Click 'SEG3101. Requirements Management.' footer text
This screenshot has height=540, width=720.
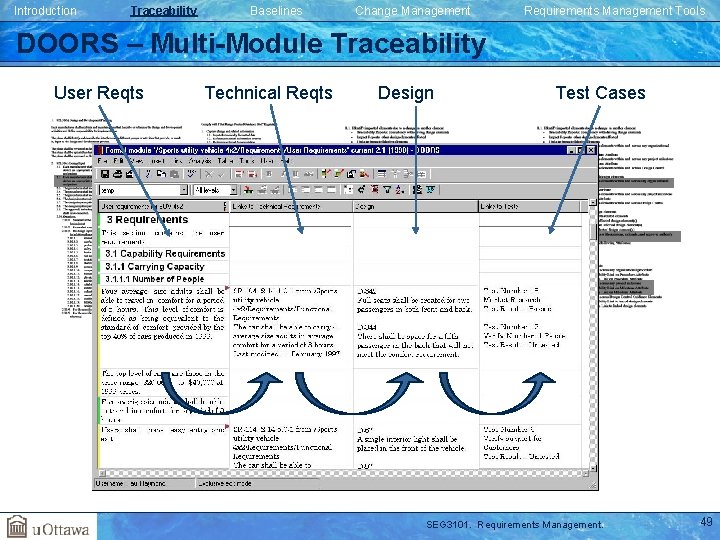515,524
